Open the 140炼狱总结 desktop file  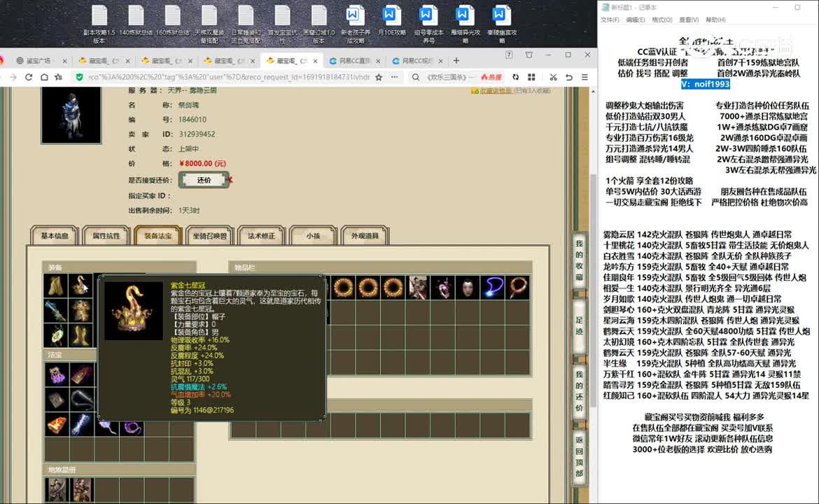[x=136, y=20]
